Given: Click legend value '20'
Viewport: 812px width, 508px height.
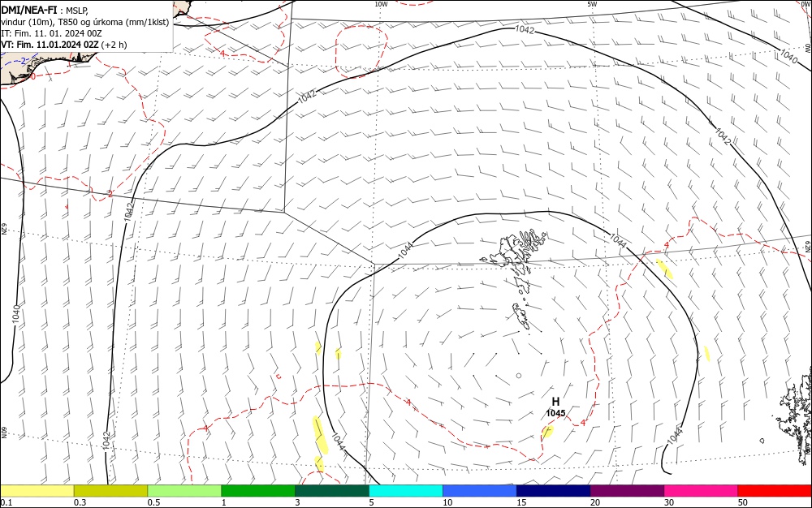Looking at the screenshot, I should pyautogui.click(x=595, y=502).
